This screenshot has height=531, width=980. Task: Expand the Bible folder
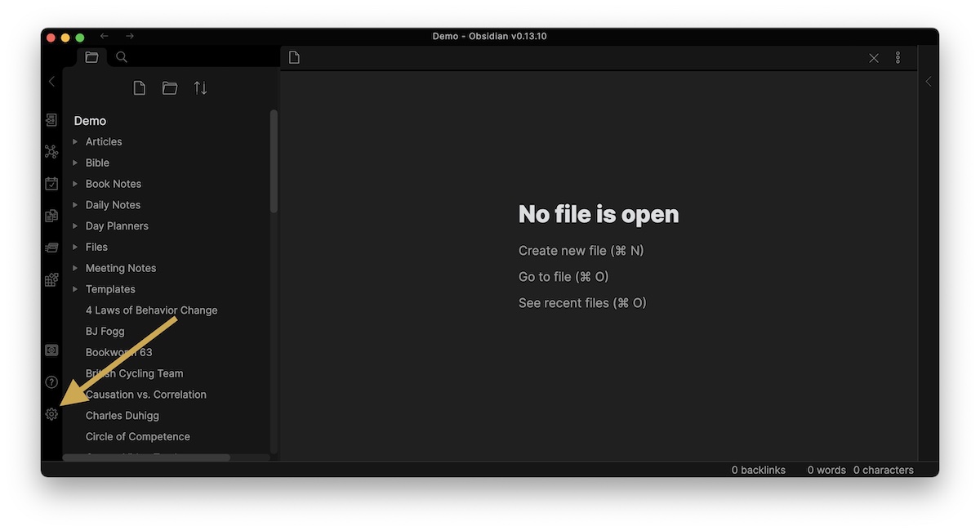[x=75, y=163]
